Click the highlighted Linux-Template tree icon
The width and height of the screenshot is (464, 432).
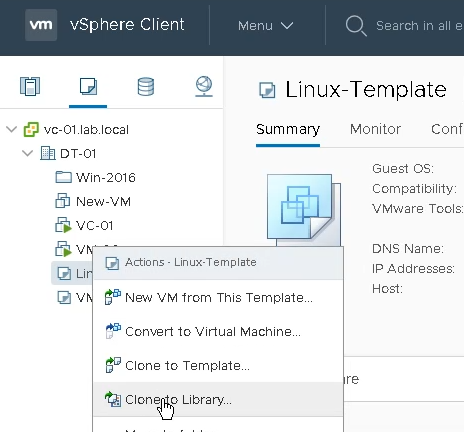click(64, 273)
